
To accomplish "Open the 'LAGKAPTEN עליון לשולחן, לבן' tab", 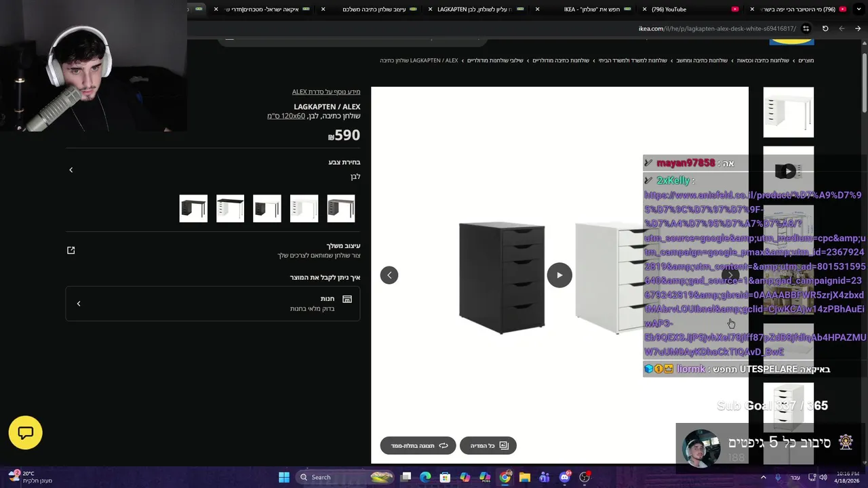I will [475, 9].
